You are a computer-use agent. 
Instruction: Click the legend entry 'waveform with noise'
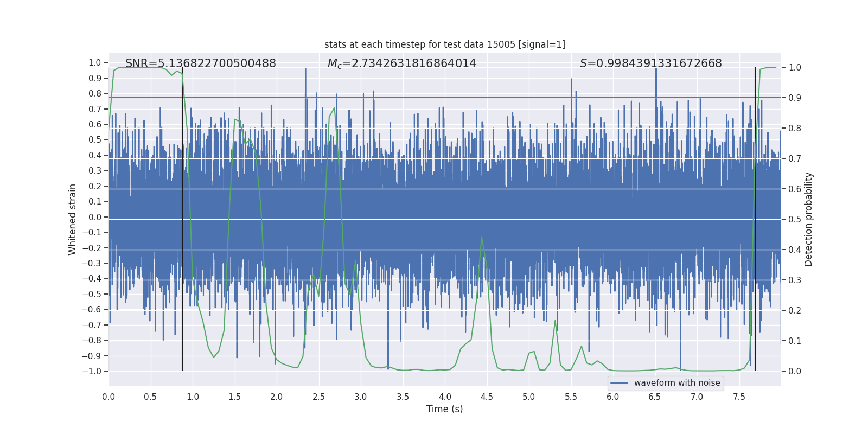click(x=677, y=383)
